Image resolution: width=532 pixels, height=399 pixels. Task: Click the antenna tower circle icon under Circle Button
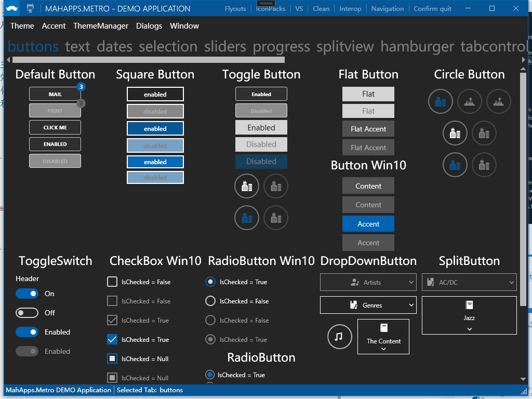470,101
